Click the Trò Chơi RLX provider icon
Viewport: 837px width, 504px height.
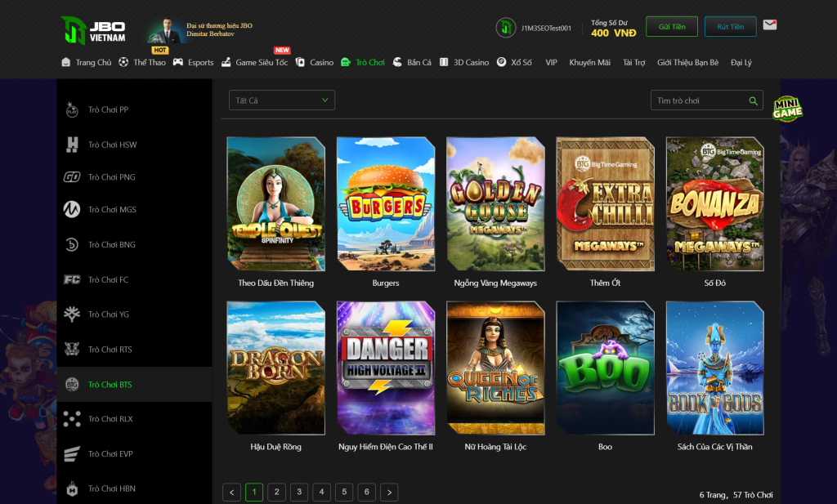pos(72,419)
